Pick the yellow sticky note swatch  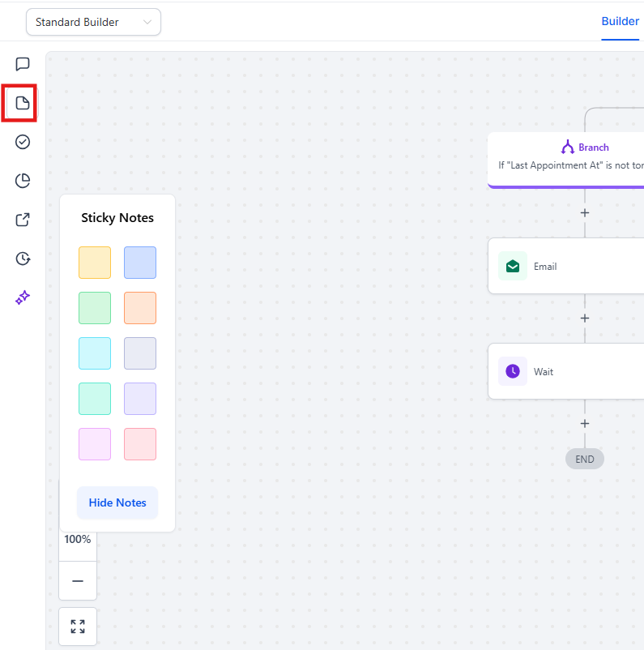(x=95, y=263)
